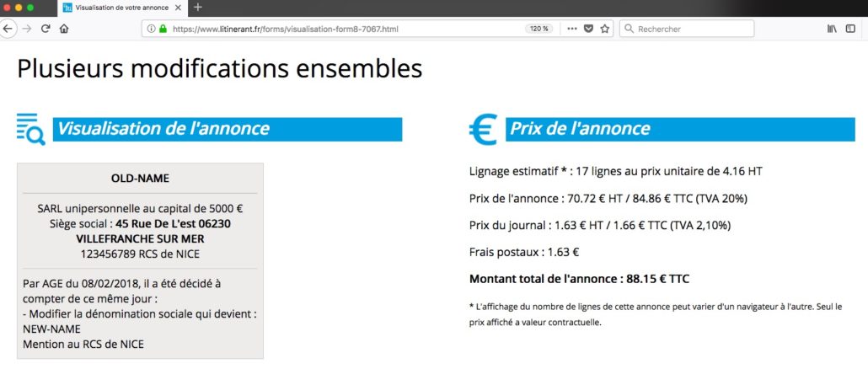Open the Library bookmarks icon
Screen dimensions: 868x369
[x=832, y=29]
